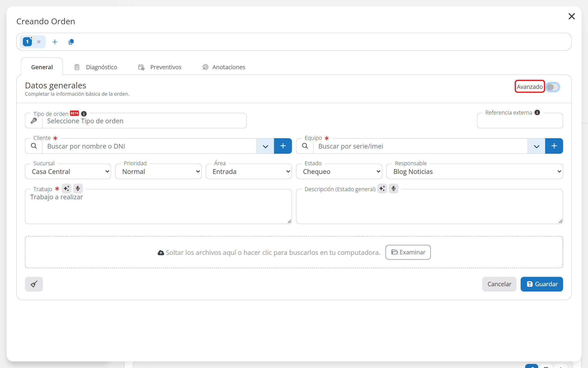
Task: Add a new Equipo with the plus button
Action: point(554,146)
